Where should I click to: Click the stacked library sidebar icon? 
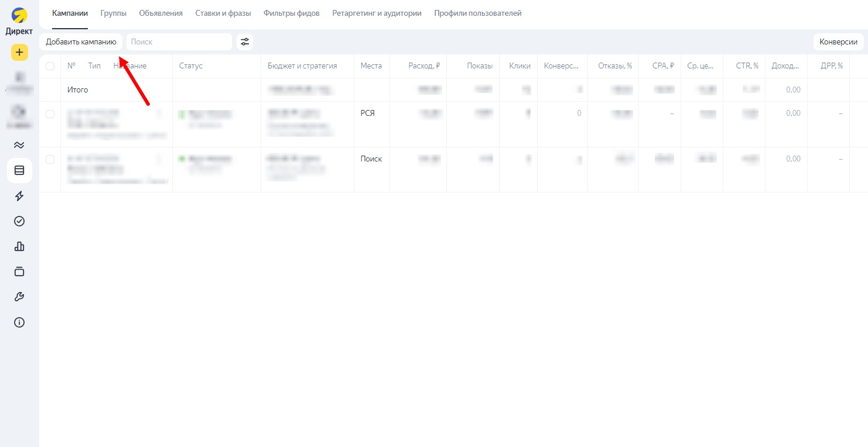point(19,271)
